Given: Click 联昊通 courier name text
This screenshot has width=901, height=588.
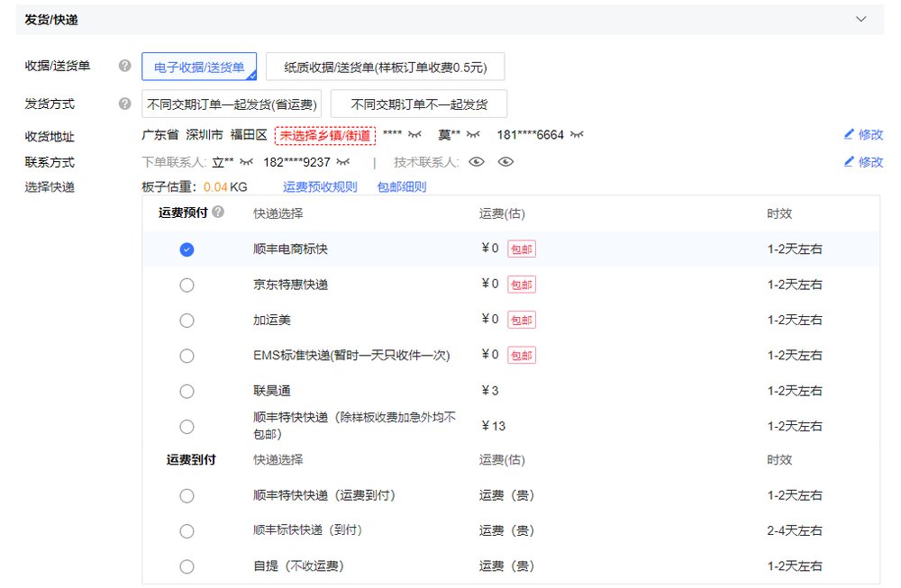Looking at the screenshot, I should [x=272, y=391].
